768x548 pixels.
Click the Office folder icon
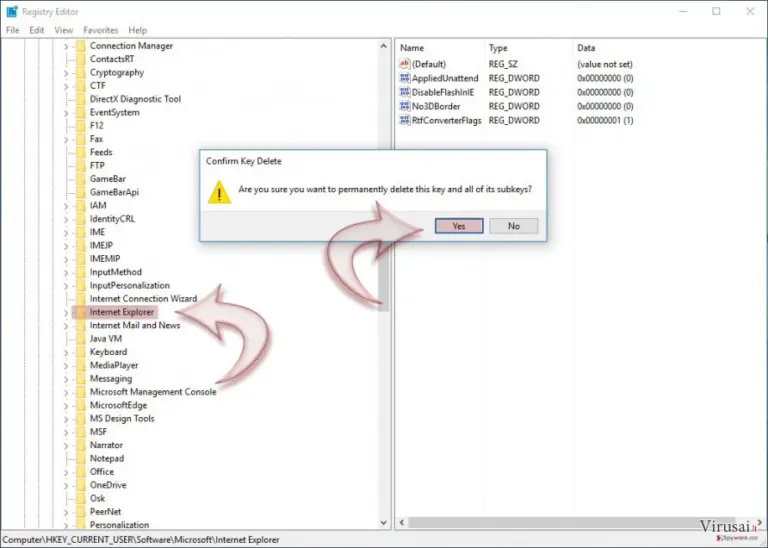pos(80,472)
